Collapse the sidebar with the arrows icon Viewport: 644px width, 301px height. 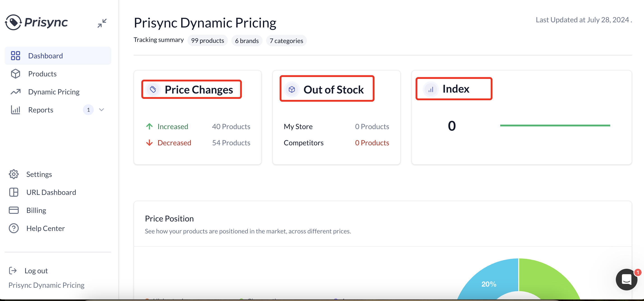pyautogui.click(x=103, y=23)
